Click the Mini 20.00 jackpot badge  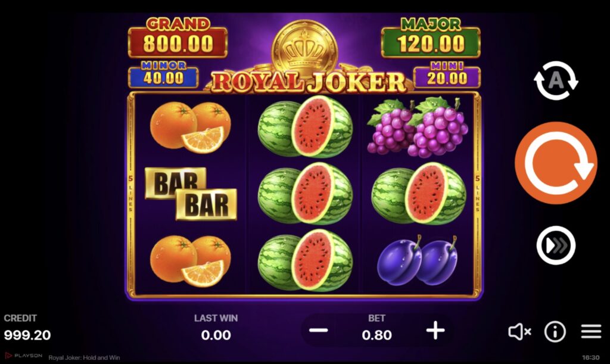tap(447, 74)
